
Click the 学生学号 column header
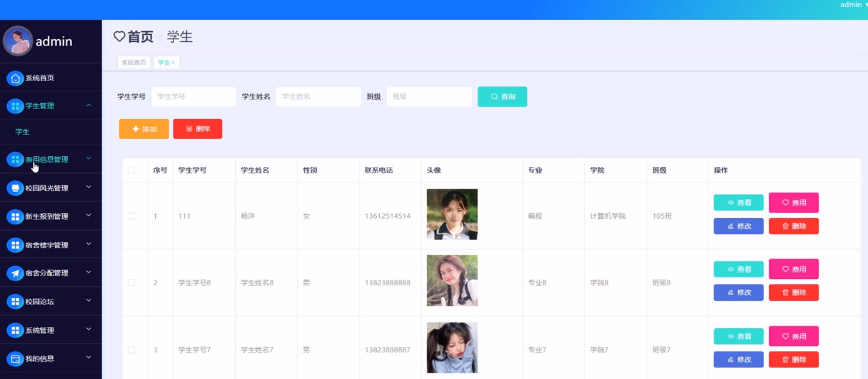pyautogui.click(x=192, y=170)
